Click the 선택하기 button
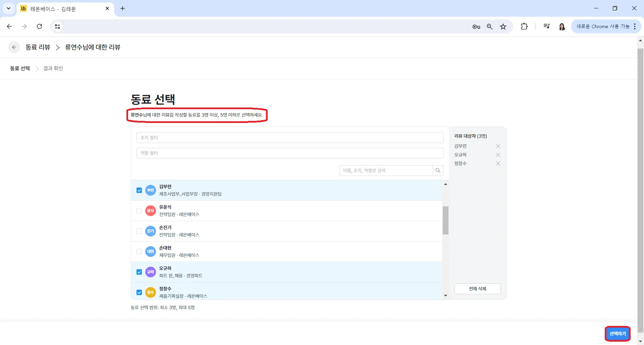The image size is (644, 345). coord(618,334)
